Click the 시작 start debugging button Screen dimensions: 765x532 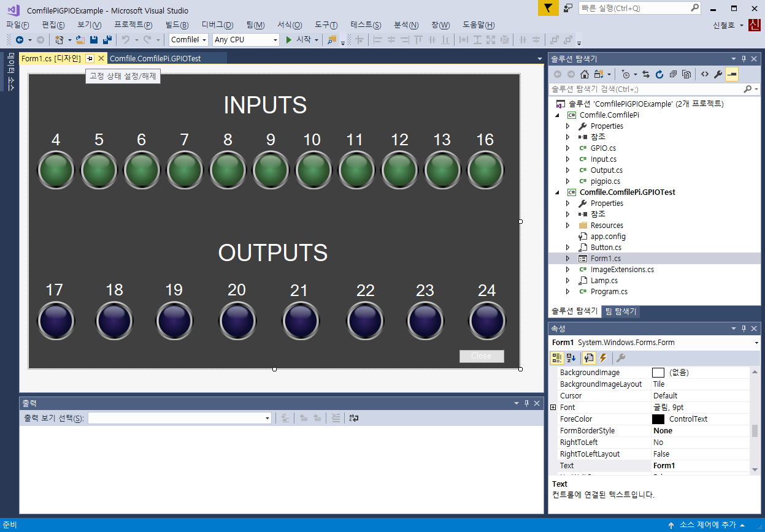coord(299,40)
